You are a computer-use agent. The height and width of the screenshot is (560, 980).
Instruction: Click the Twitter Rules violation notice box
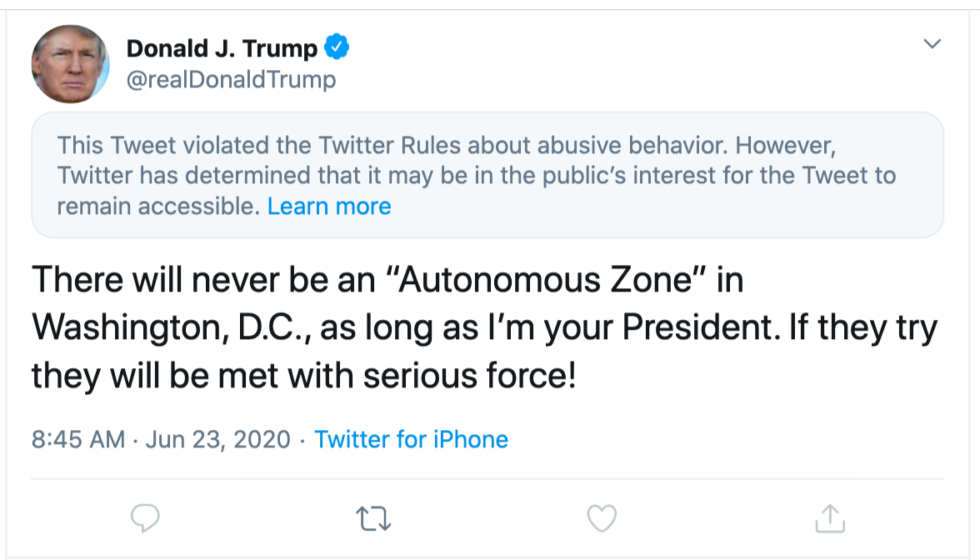point(487,176)
